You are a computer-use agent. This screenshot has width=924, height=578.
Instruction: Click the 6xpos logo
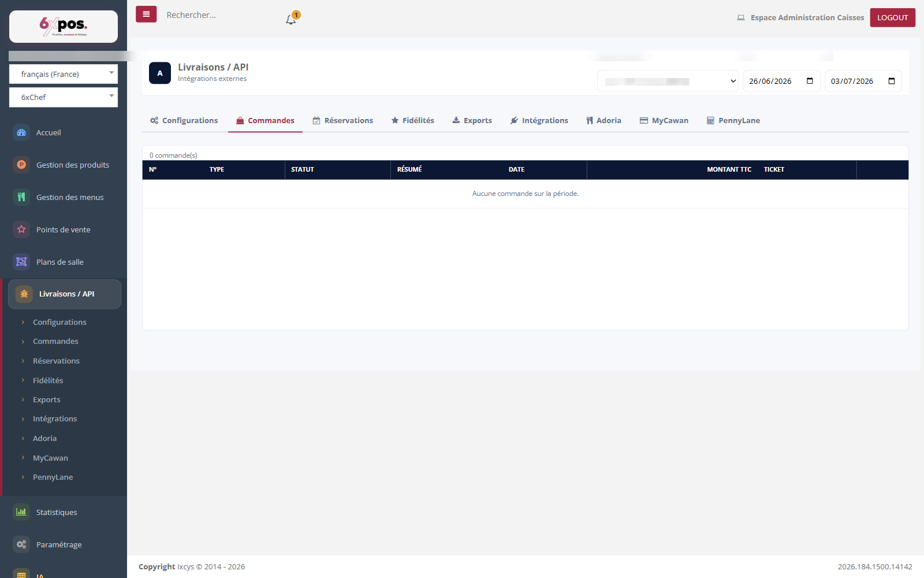click(64, 26)
